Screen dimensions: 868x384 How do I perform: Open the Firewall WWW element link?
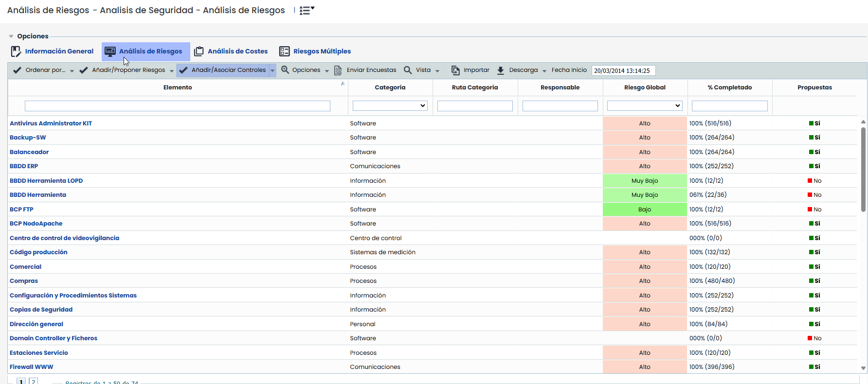point(31,367)
